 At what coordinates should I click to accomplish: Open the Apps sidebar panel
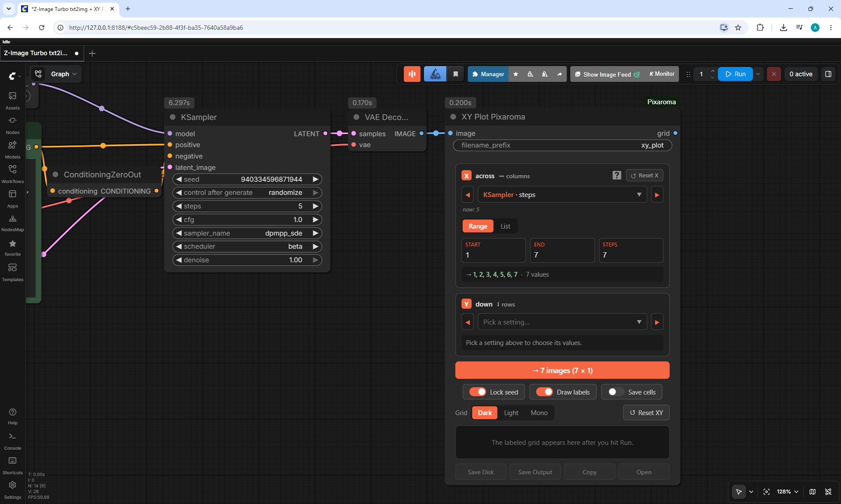coord(12,198)
